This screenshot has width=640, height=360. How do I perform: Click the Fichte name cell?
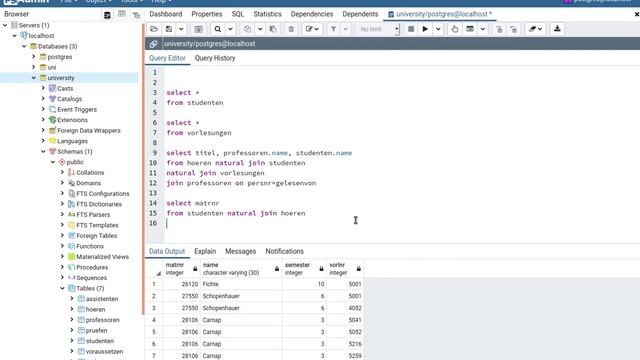[x=241, y=284]
